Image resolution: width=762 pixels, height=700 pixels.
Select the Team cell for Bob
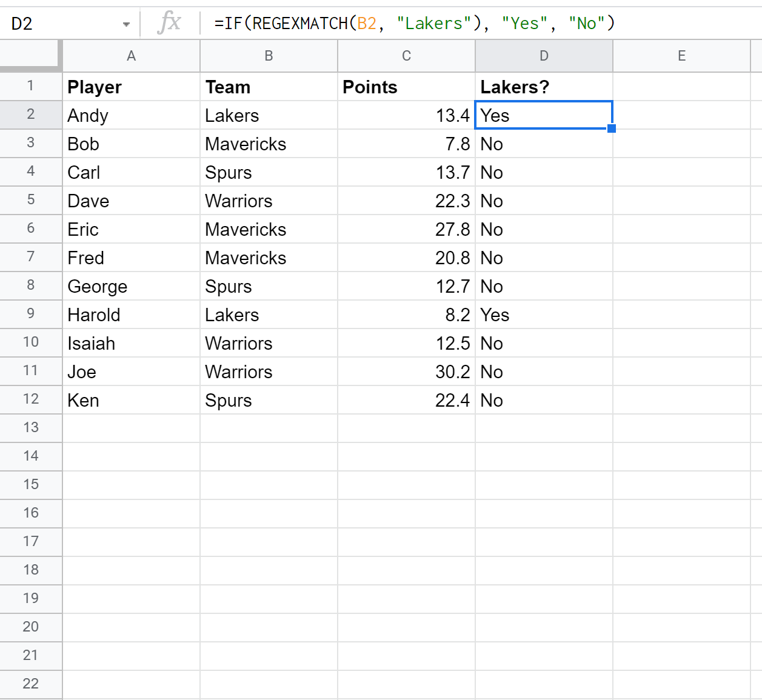tap(269, 144)
